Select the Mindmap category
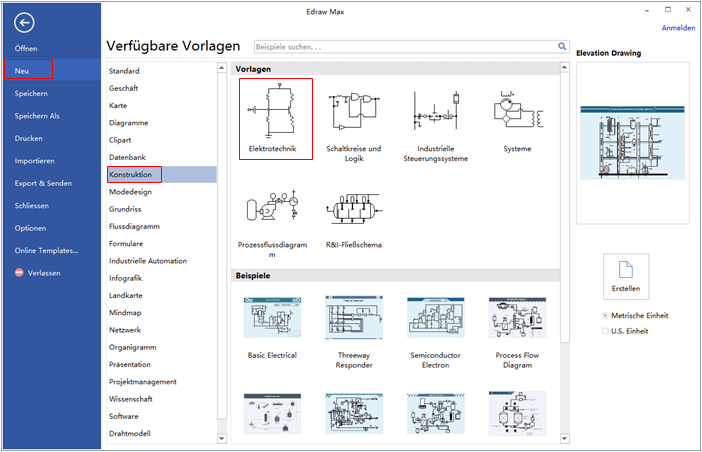This screenshot has height=452, width=702. [x=125, y=312]
